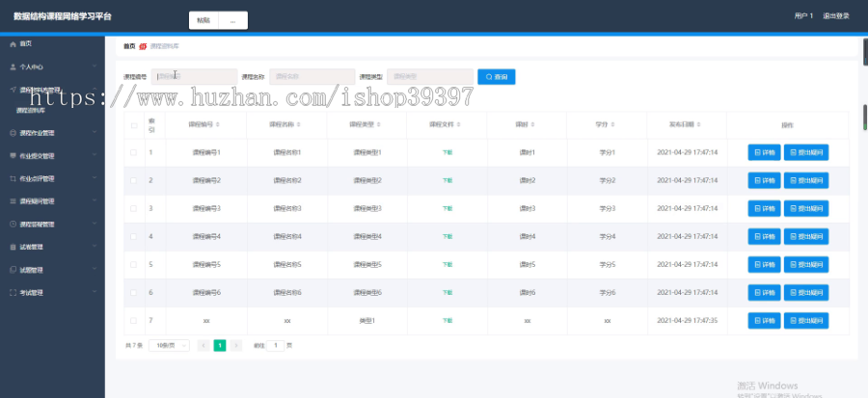Click 用户 1 in the top bar
This screenshot has width=868, height=398.
803,16
